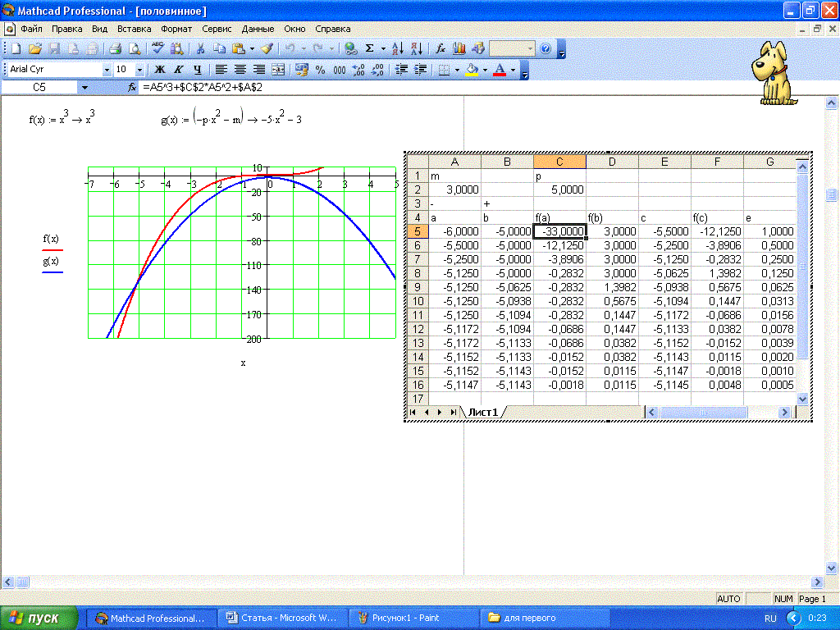
Task: Click the Merge and Center icon
Action: pos(278,71)
